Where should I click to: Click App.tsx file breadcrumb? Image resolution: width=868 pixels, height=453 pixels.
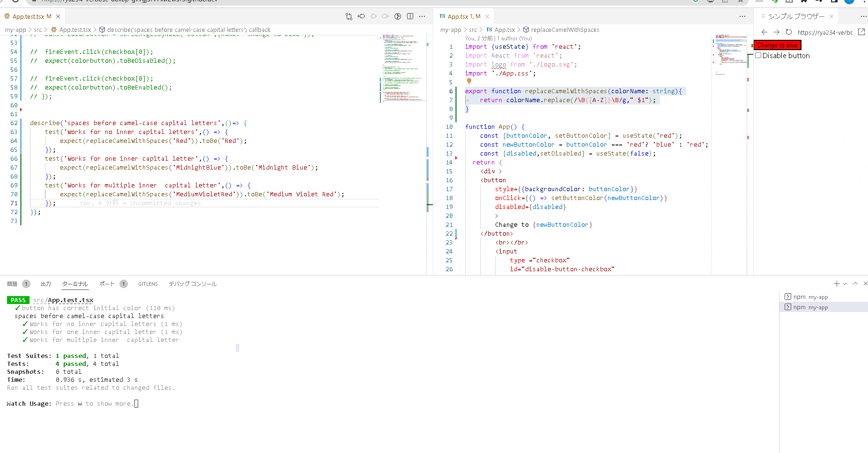click(504, 30)
